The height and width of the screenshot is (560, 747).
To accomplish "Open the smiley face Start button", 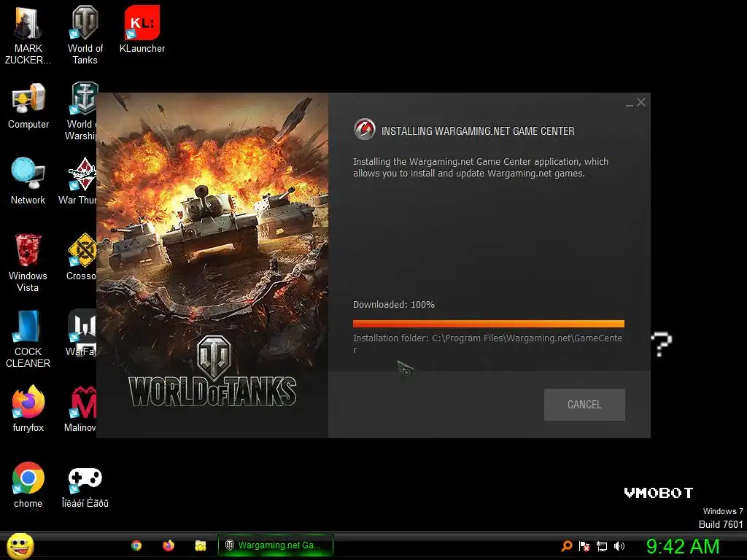I will coord(20,545).
